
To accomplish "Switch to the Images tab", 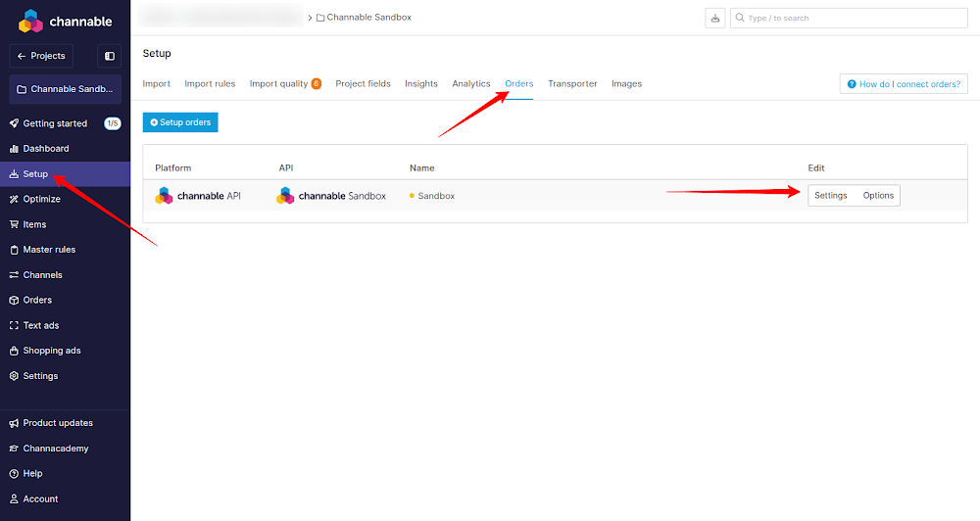I will pos(627,83).
